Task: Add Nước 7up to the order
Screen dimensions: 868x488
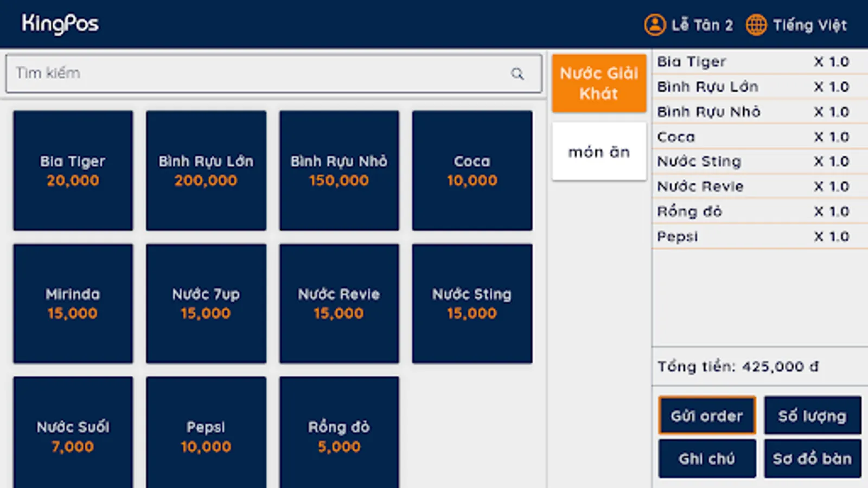Action: click(206, 304)
